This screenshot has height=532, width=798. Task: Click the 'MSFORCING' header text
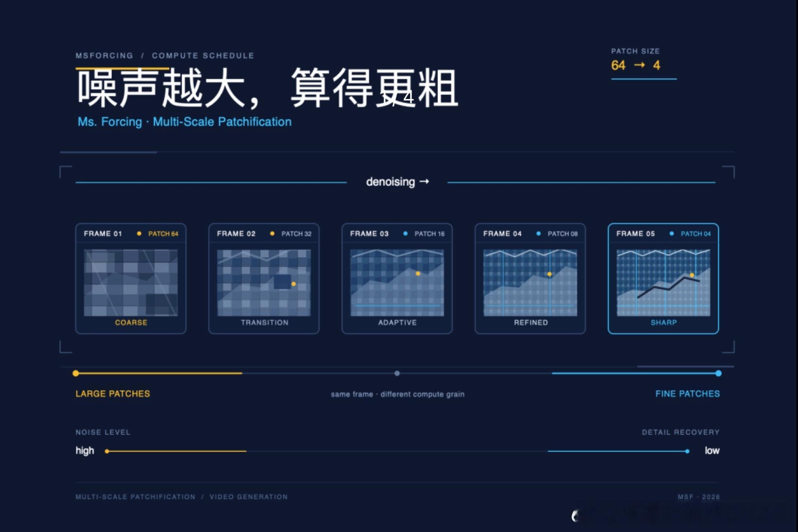[x=104, y=56]
